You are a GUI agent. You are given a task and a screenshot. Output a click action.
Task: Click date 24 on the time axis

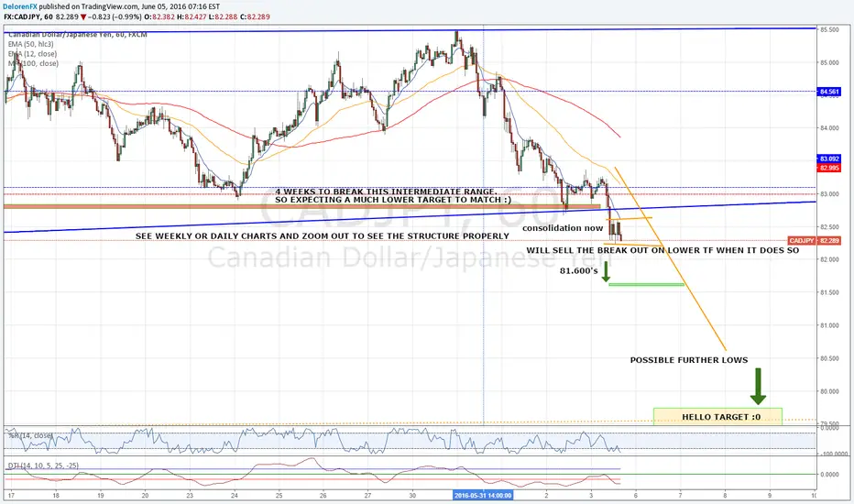tap(235, 495)
